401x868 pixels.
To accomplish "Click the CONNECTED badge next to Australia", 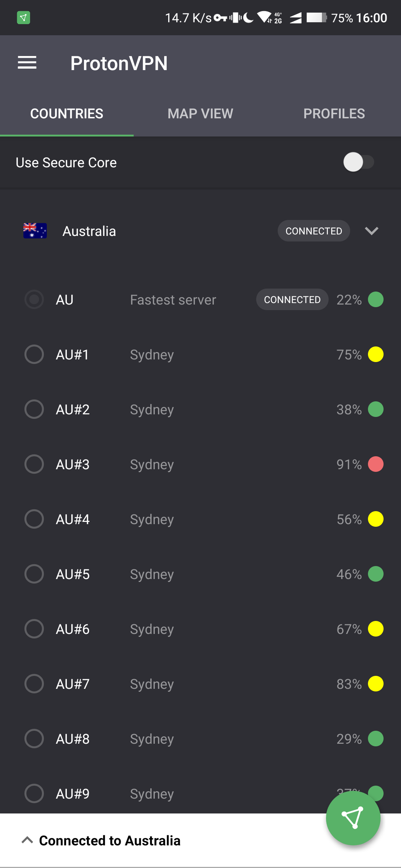I will tap(313, 230).
